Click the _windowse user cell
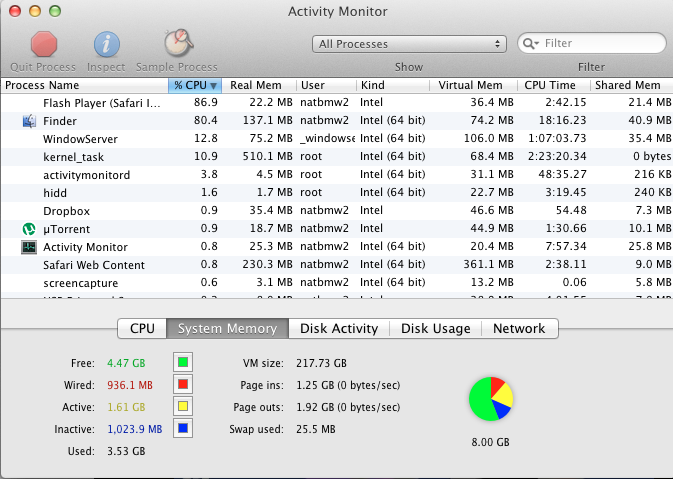673x479 pixels. pos(327,138)
